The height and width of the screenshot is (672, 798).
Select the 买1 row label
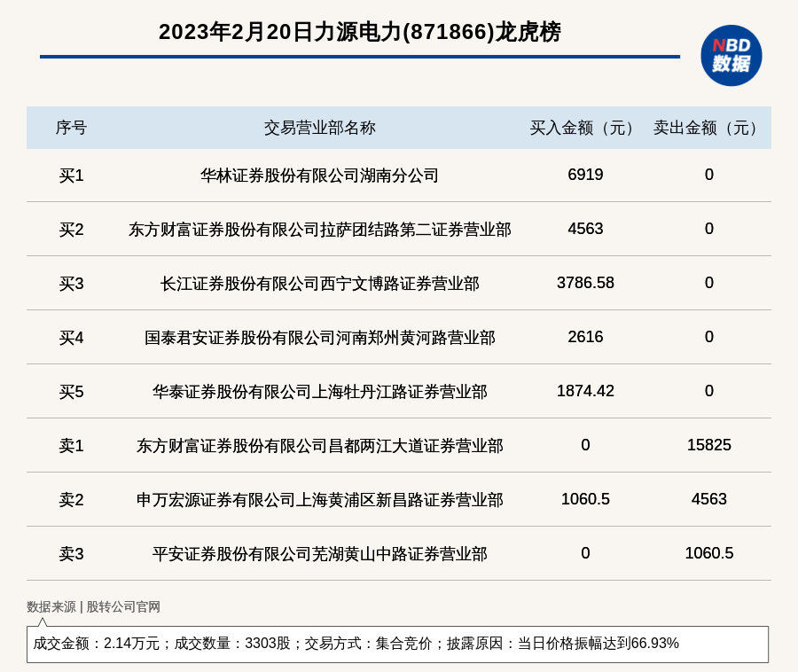(x=71, y=176)
